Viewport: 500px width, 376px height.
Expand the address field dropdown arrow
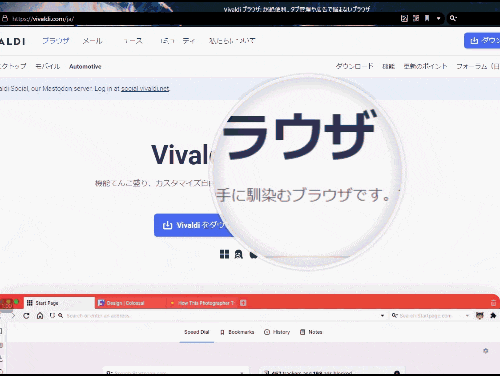pyautogui.click(x=382, y=316)
